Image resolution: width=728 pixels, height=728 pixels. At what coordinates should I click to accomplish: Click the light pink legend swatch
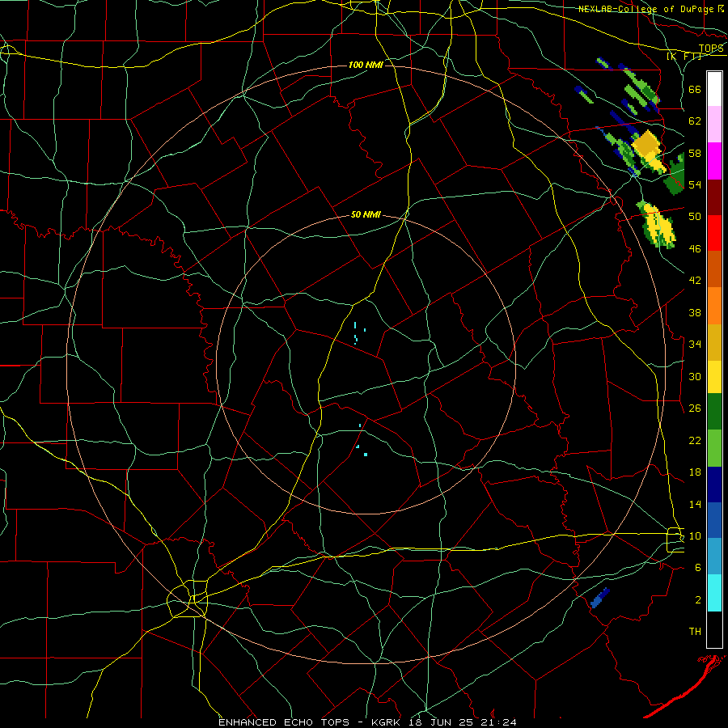pos(714,125)
